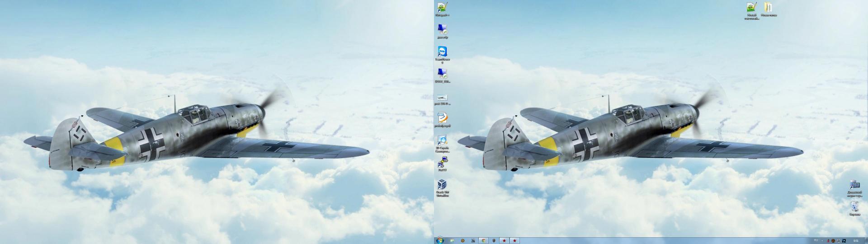Image resolution: width=868 pixels, height=244 pixels.
Task: Open the new folder (Новая папка) icon
Action: pyautogui.click(x=769, y=9)
